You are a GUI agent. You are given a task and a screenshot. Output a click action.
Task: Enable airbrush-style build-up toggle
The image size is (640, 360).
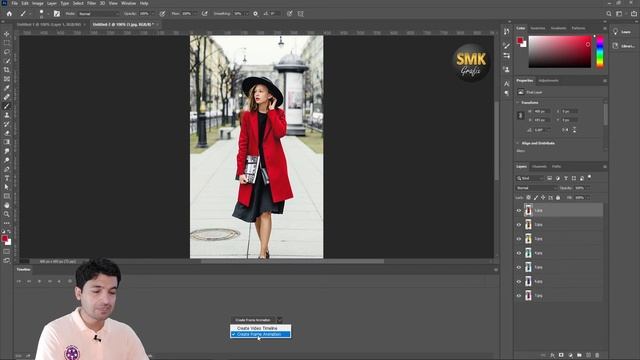click(x=204, y=13)
